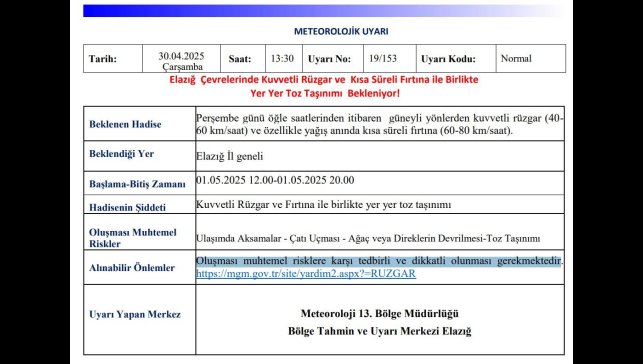Click the Alınabilir Önlemler label
This screenshot has height=364, width=643.
click(132, 268)
